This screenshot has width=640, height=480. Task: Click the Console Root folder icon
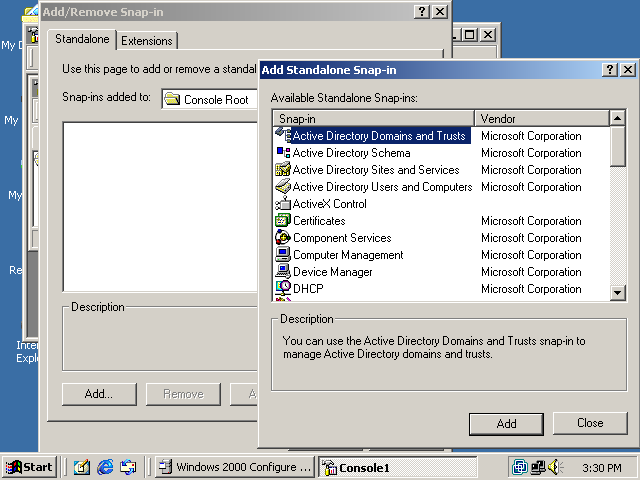[x=172, y=99]
